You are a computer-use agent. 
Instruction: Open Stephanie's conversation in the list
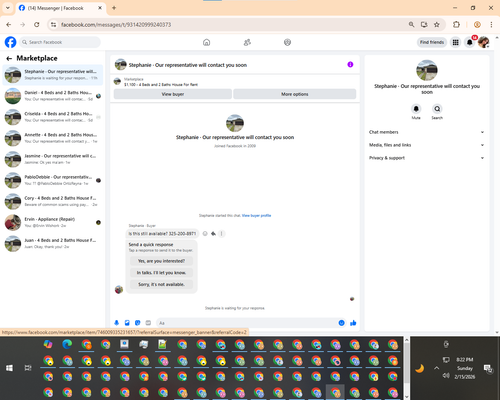53,75
